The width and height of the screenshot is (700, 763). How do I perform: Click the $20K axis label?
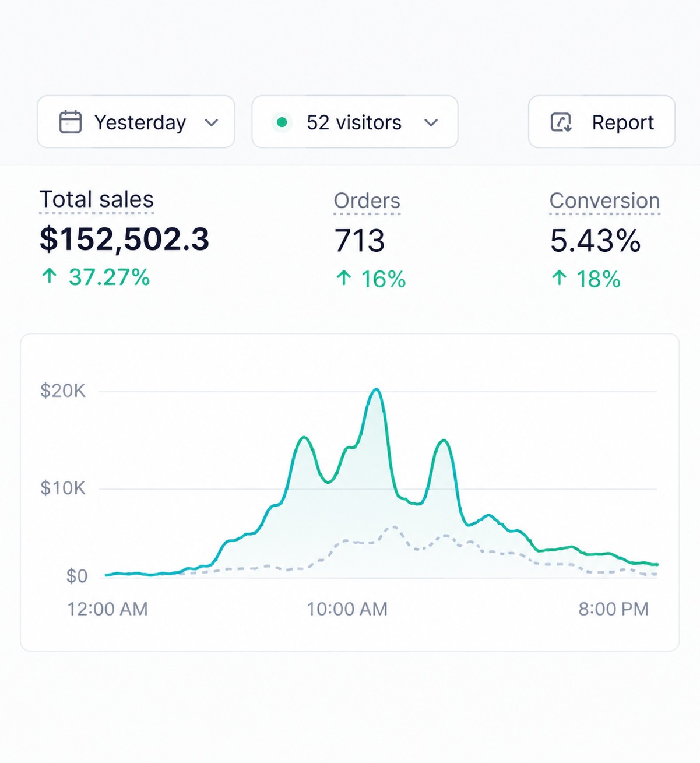click(x=63, y=391)
